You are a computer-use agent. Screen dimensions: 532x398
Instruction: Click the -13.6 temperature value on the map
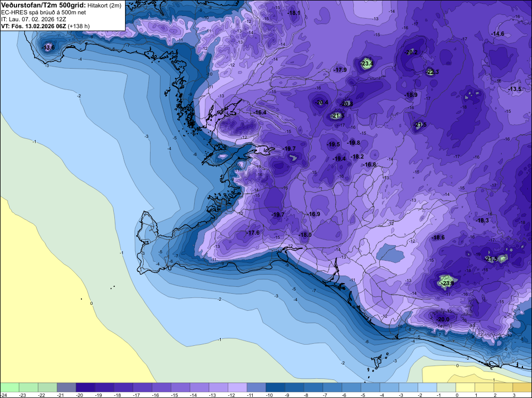tap(48, 47)
